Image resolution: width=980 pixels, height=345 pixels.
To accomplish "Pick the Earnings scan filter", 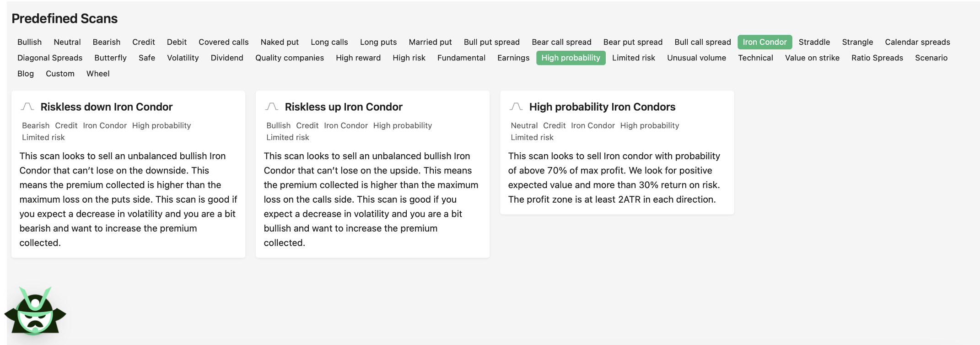I will pos(513,58).
